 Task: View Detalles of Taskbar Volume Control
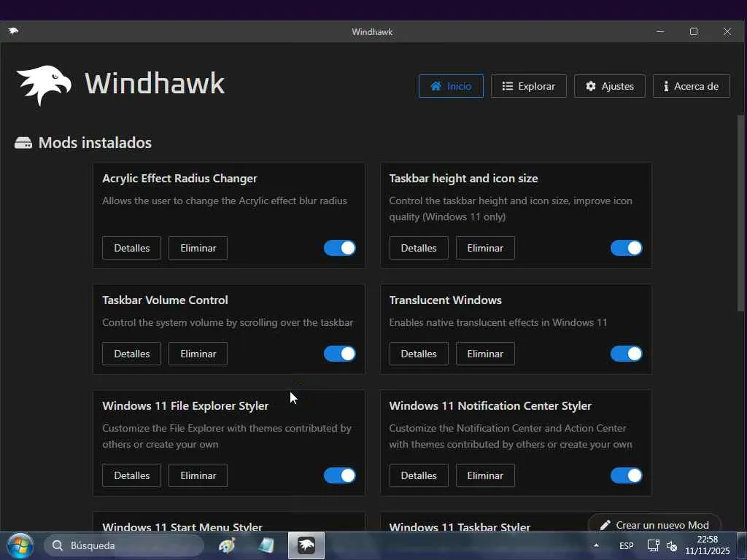(131, 354)
